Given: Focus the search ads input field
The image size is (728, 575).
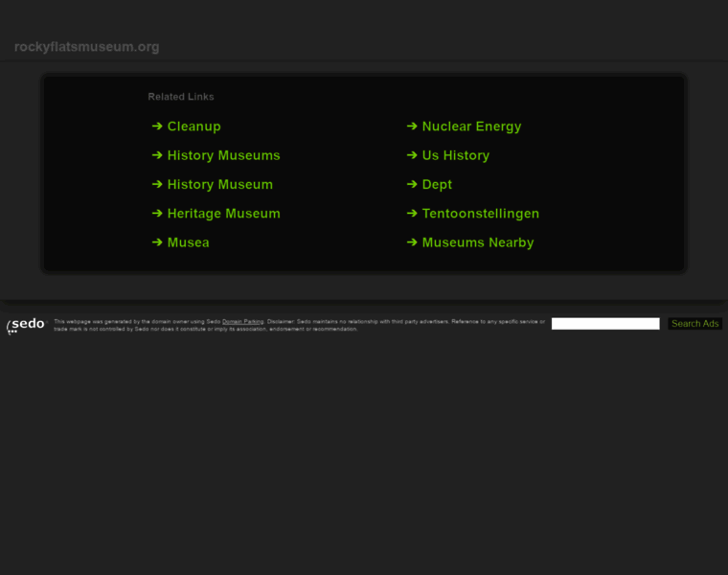Looking at the screenshot, I should [605, 324].
